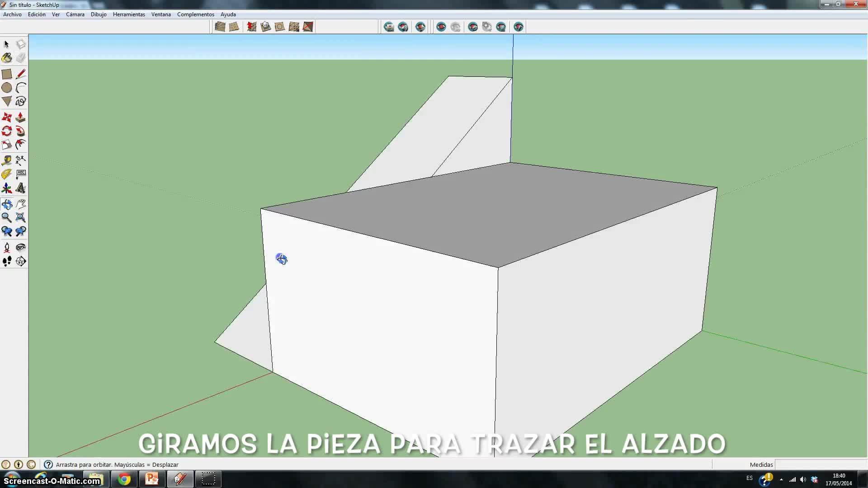Click the gray top face of the box
The image size is (868, 488).
click(x=497, y=212)
